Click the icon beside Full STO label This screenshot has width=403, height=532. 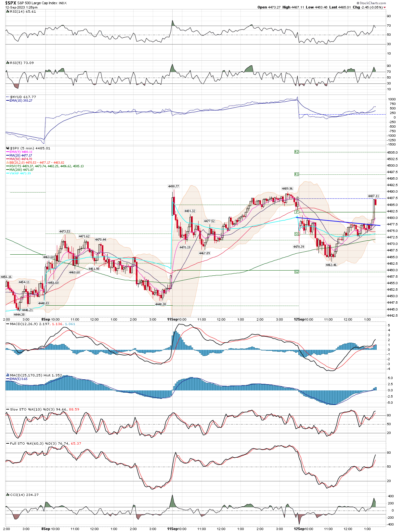pos(7,444)
